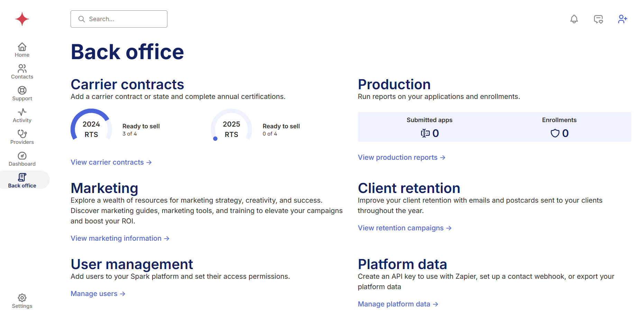Open Providers stethoscope icon
The image size is (644, 313).
[x=22, y=137]
